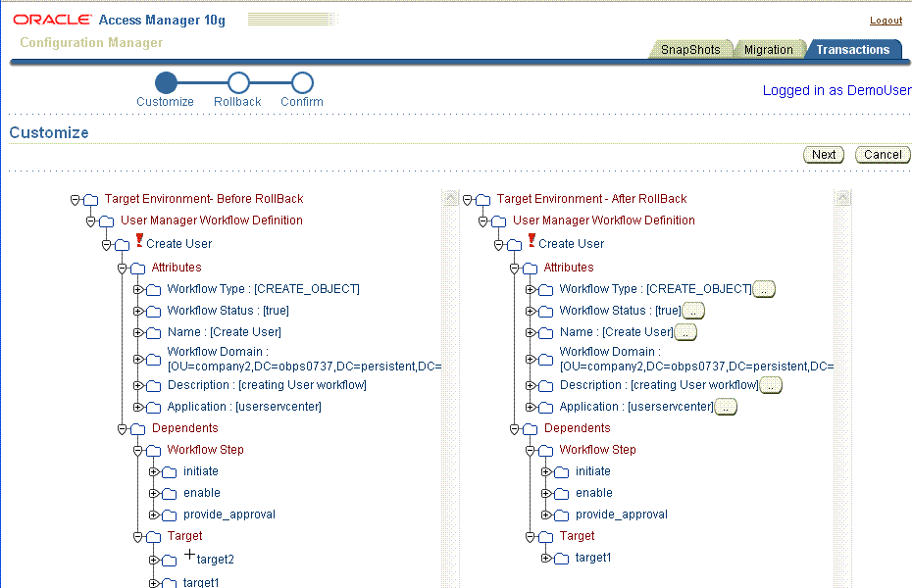Open the Name [Create User] edit icon
Viewport: 912px width, 588px height.
click(x=685, y=332)
